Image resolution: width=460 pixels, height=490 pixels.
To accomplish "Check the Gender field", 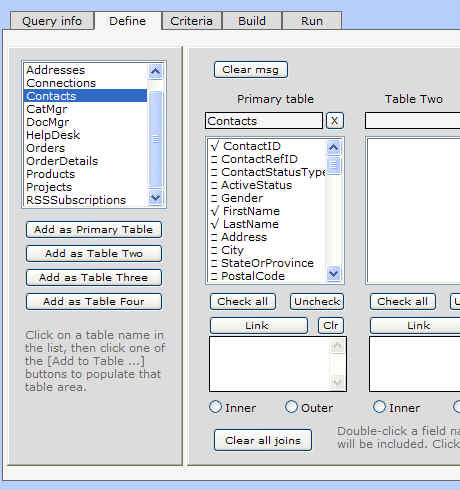I will 214,198.
